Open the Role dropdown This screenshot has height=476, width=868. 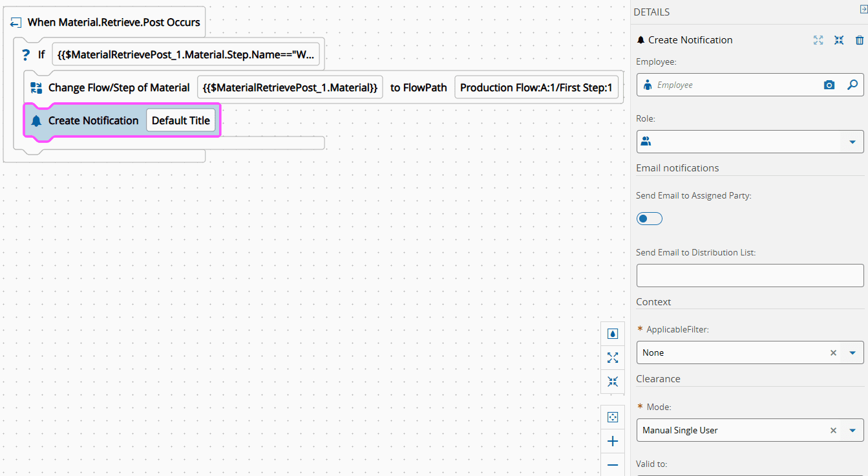tap(852, 142)
